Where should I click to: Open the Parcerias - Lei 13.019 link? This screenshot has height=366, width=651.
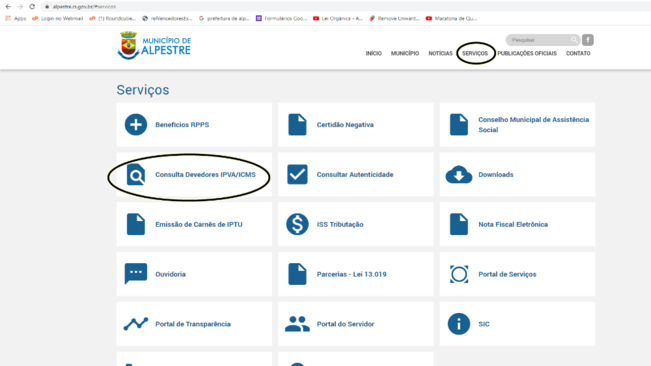point(352,274)
